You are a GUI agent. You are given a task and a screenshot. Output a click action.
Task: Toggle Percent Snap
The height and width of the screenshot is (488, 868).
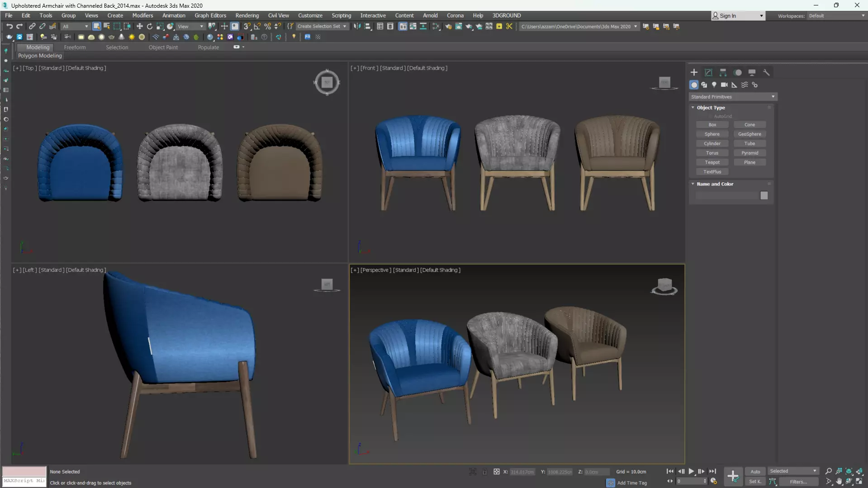(267, 26)
